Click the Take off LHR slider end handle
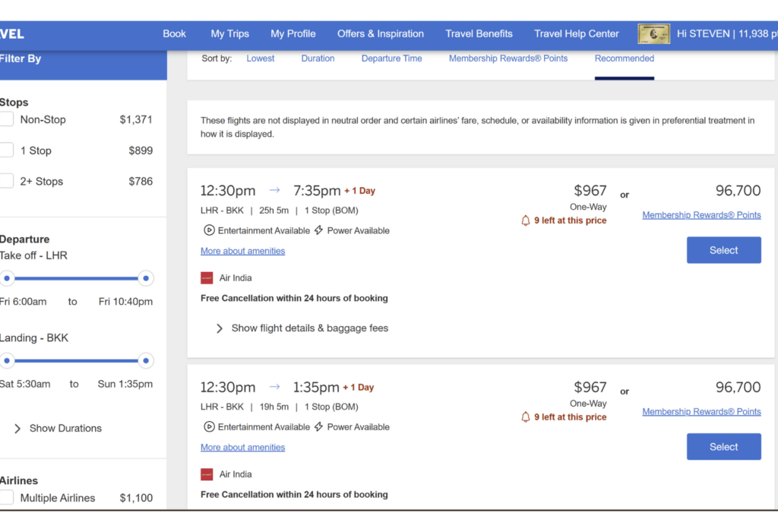 coord(146,278)
